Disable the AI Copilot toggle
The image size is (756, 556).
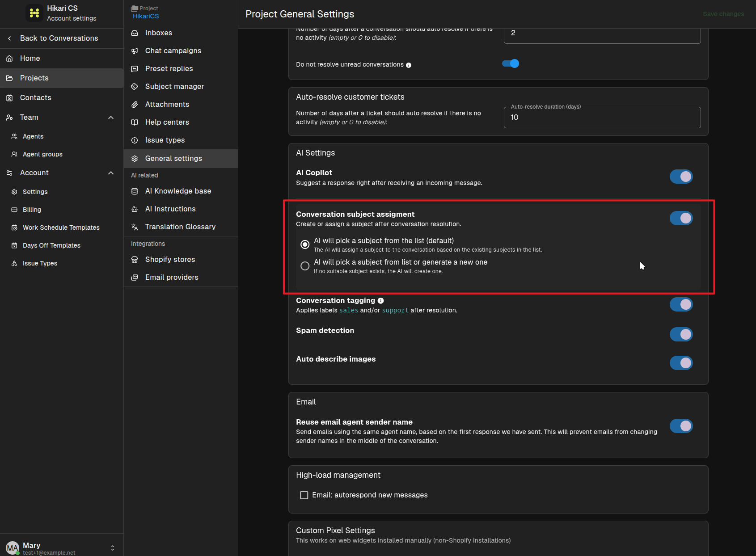pos(681,177)
